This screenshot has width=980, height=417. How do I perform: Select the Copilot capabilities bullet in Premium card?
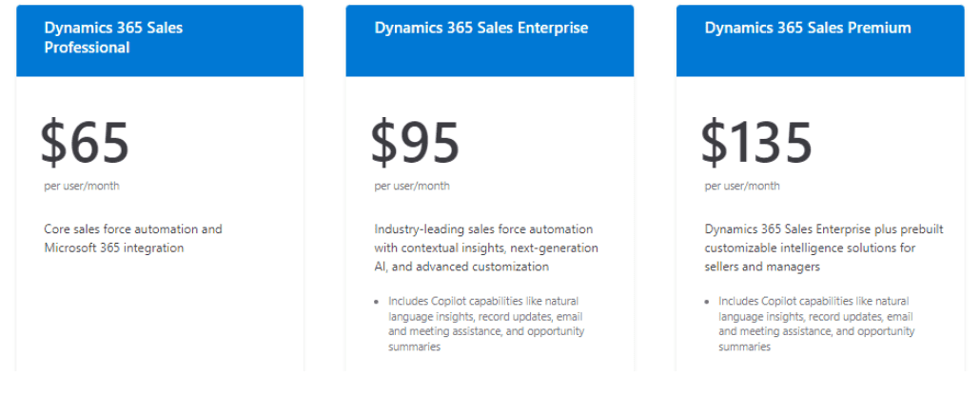coord(816,324)
